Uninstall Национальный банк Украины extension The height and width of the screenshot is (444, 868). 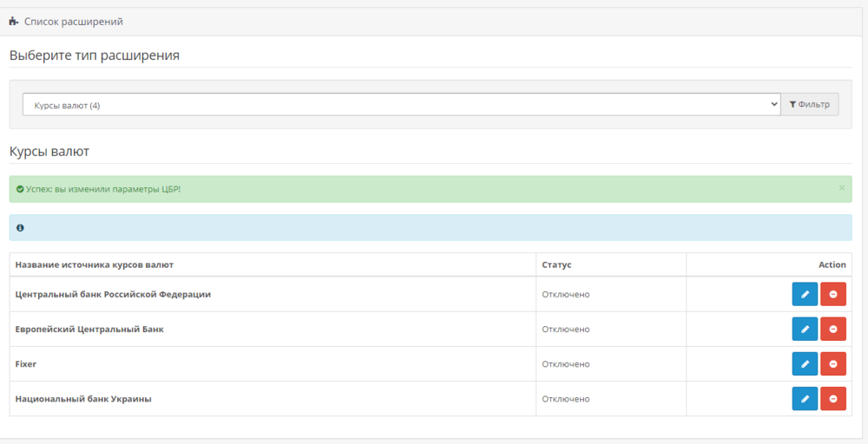click(x=832, y=399)
